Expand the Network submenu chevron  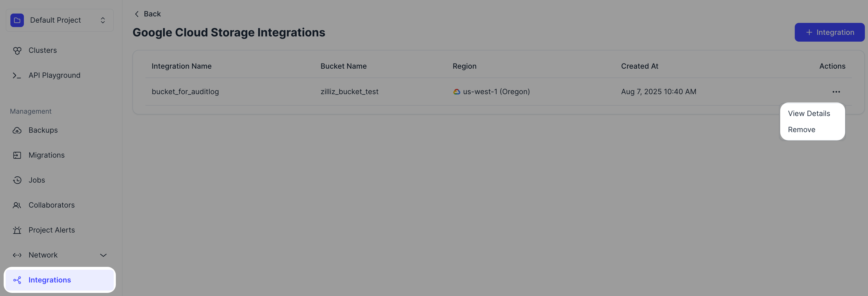tap(103, 255)
